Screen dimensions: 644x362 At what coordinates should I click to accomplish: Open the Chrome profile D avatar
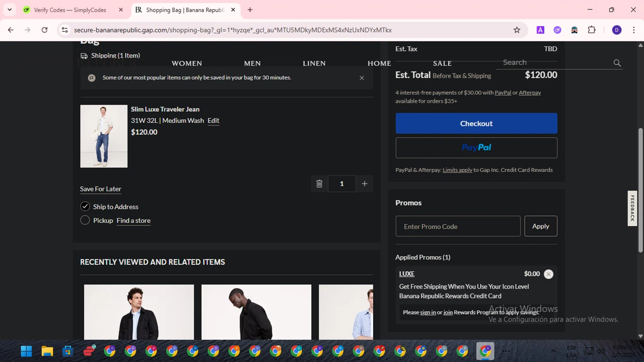pyautogui.click(x=617, y=30)
